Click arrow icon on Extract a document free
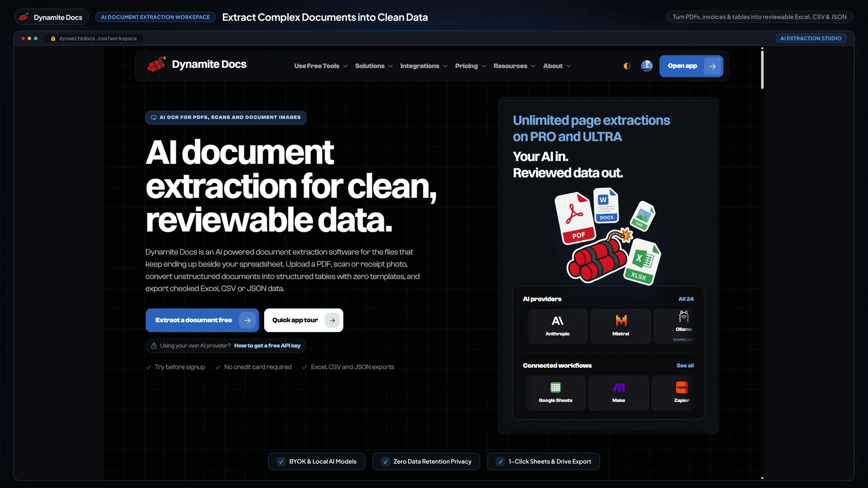 247,320
